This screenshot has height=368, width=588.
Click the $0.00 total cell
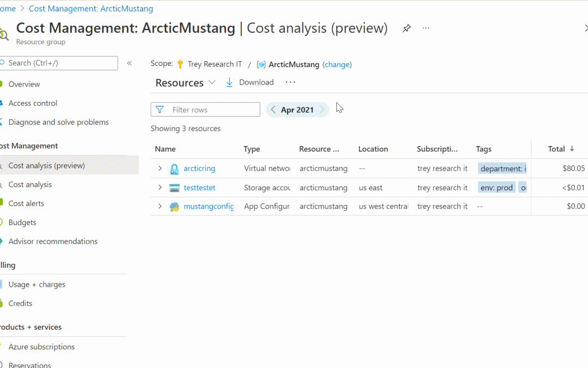[x=575, y=206]
